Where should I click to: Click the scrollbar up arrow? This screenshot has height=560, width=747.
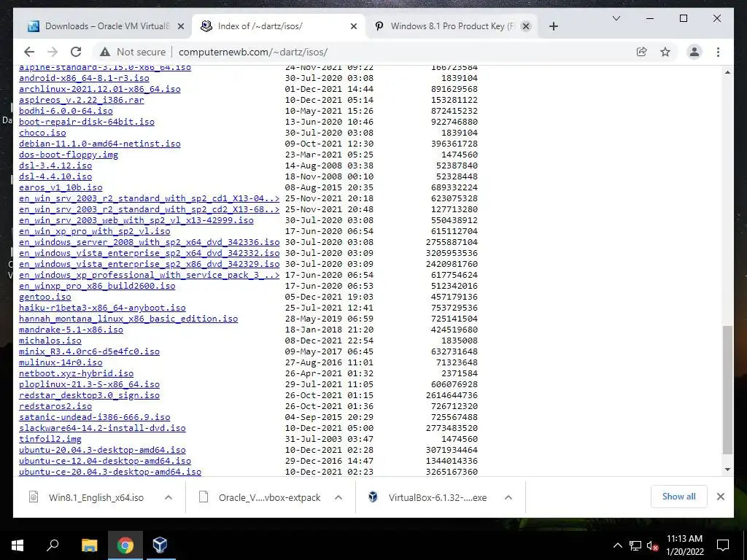coord(727,72)
